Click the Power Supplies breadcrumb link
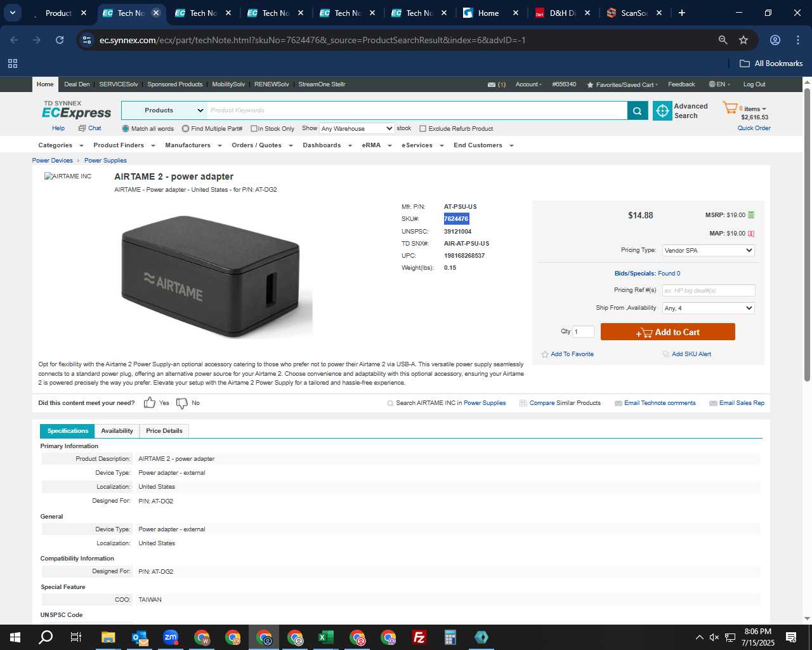The image size is (812, 650). pyautogui.click(x=105, y=161)
